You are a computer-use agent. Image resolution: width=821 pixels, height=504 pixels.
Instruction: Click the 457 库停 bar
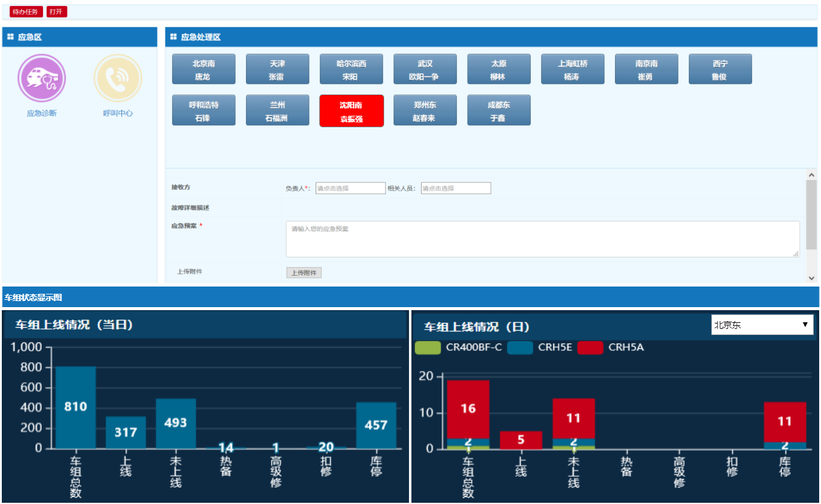[376, 425]
